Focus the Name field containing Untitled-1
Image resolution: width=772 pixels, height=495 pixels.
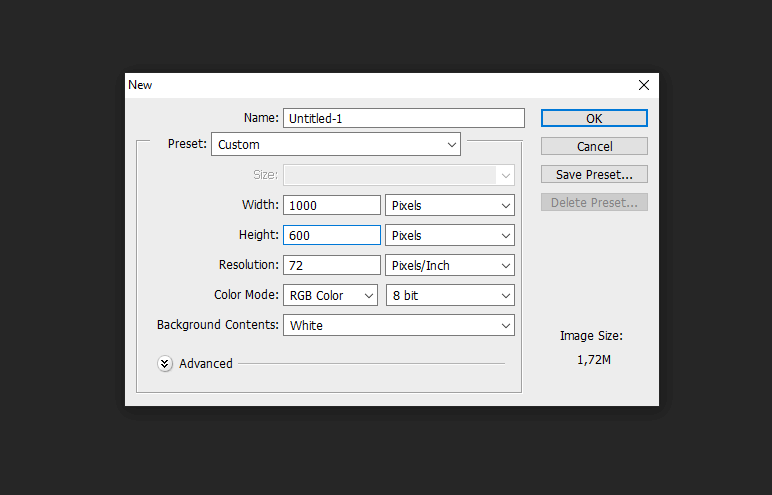pyautogui.click(x=404, y=118)
